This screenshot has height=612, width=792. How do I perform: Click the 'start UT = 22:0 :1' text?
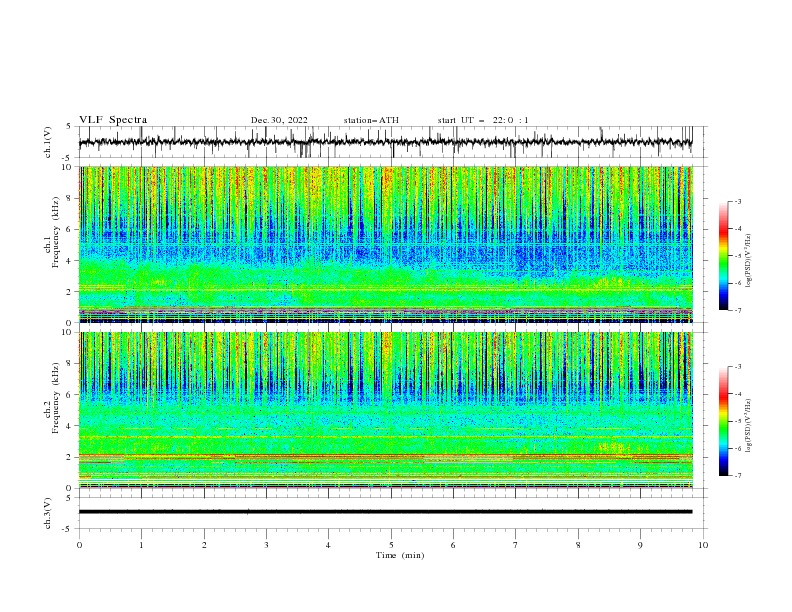(483, 120)
